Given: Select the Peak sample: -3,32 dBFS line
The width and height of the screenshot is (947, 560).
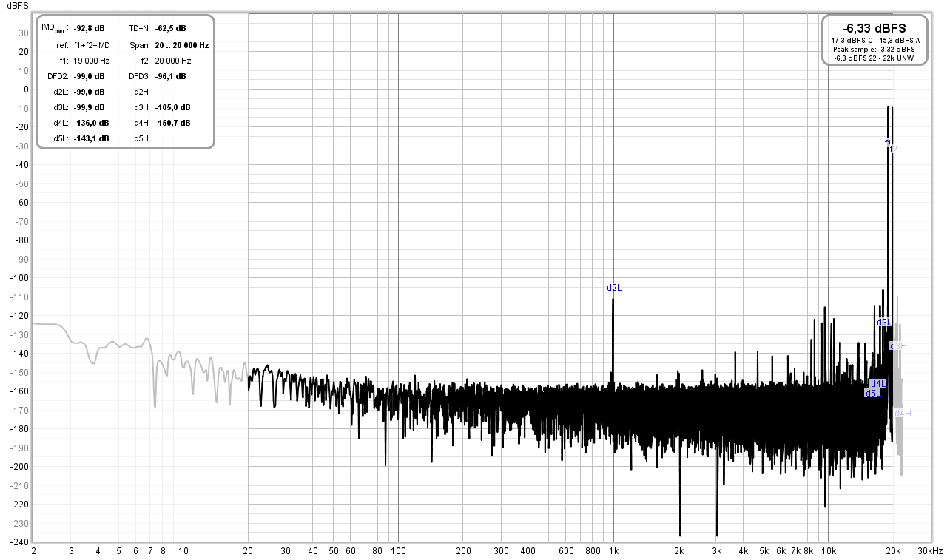Looking at the screenshot, I should pos(874,49).
